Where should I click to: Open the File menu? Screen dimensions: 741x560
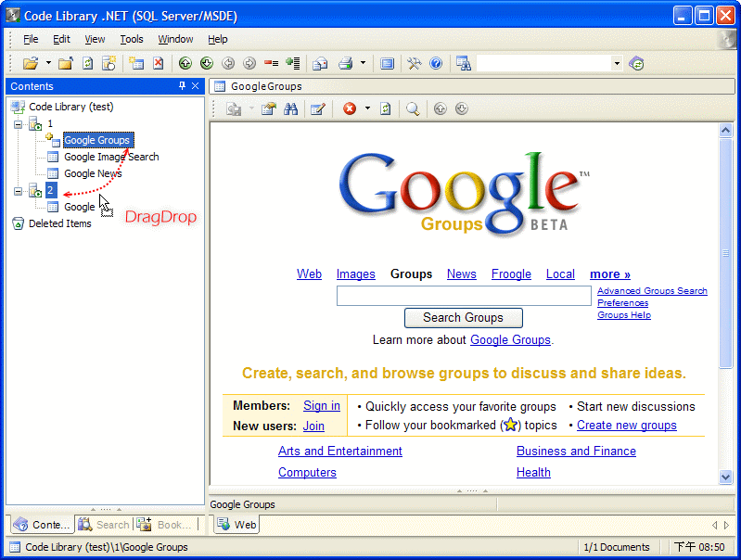click(31, 39)
